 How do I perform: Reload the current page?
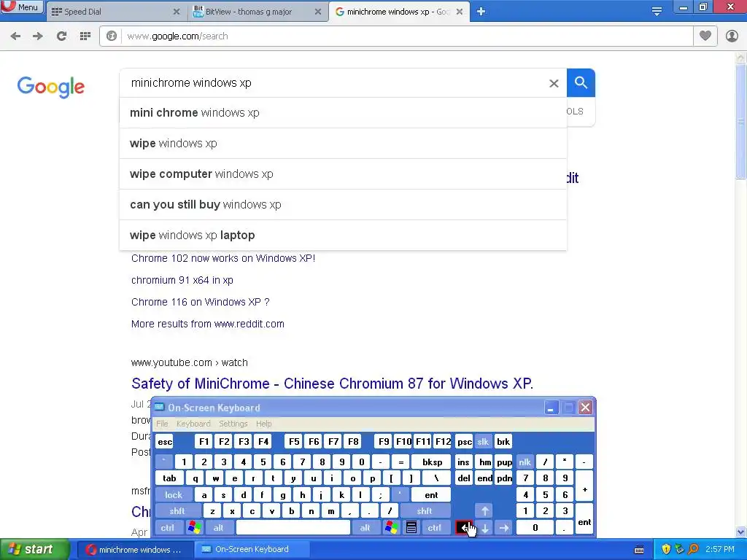pos(61,36)
